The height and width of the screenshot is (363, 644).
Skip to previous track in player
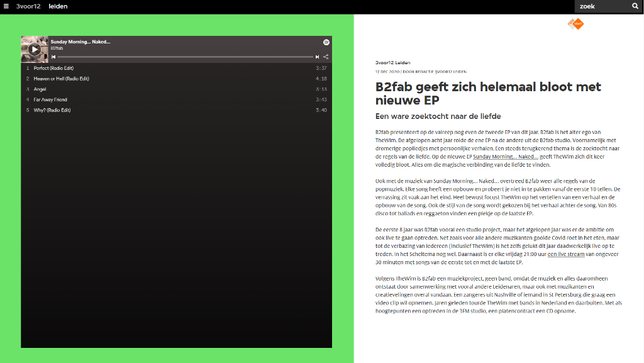(x=53, y=57)
